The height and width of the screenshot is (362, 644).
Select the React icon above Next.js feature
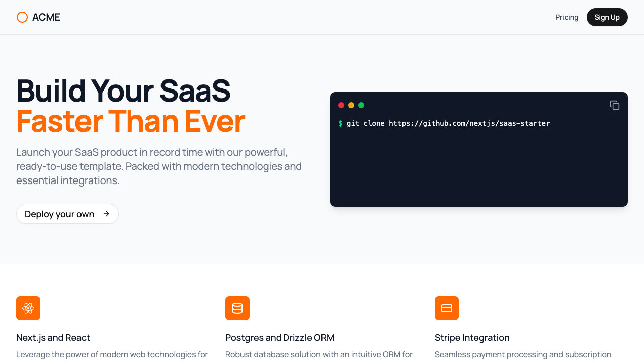28,308
